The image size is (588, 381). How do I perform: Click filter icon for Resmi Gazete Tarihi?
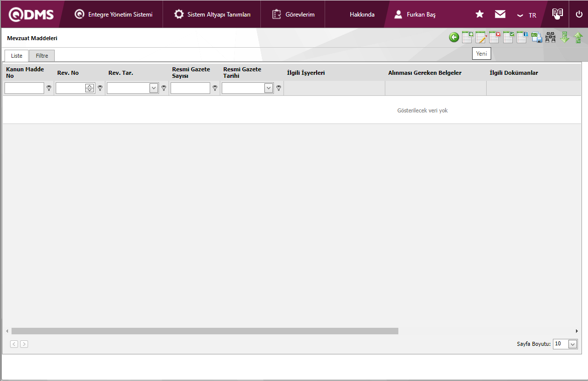[278, 88]
